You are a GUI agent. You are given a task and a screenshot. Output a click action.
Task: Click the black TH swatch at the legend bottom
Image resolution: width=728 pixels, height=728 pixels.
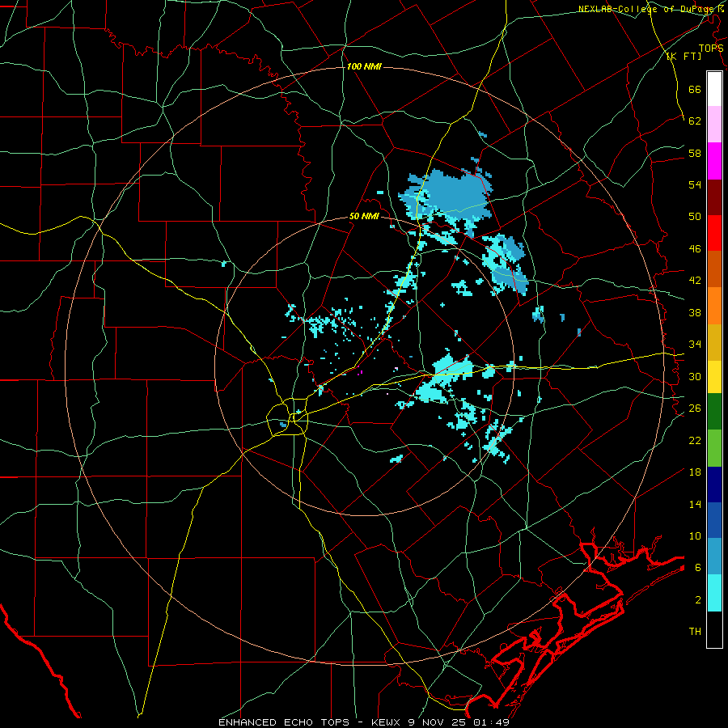(x=714, y=629)
